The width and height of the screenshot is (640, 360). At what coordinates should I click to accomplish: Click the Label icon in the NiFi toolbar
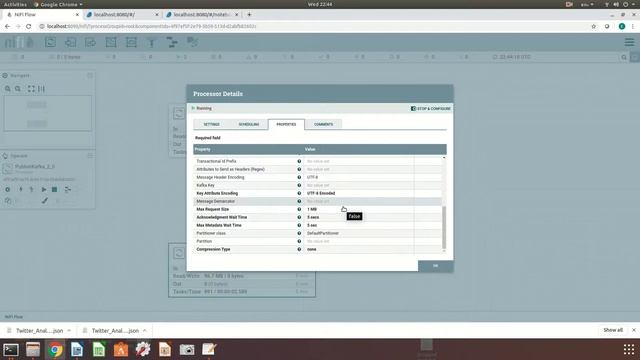(192, 42)
